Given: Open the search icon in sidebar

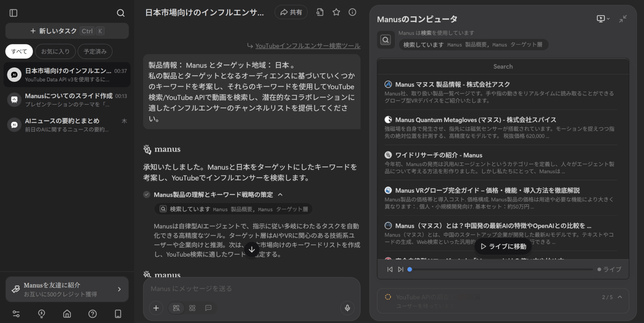Looking at the screenshot, I should (x=120, y=13).
